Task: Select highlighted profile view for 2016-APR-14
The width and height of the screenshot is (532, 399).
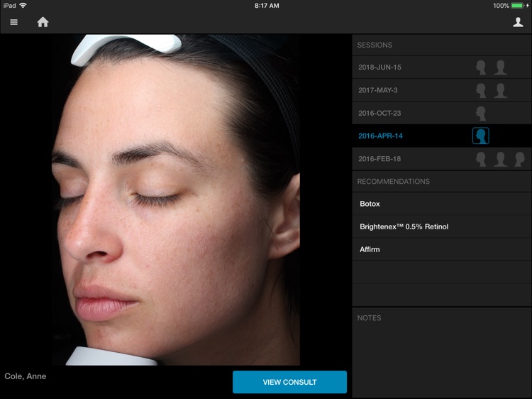Action: tap(481, 136)
